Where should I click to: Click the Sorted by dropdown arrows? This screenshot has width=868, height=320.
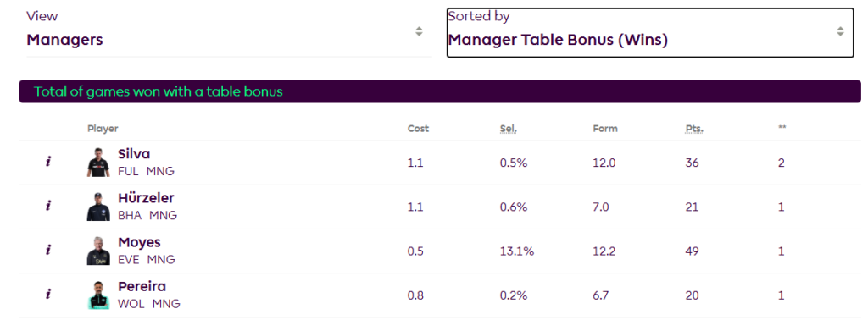[840, 31]
